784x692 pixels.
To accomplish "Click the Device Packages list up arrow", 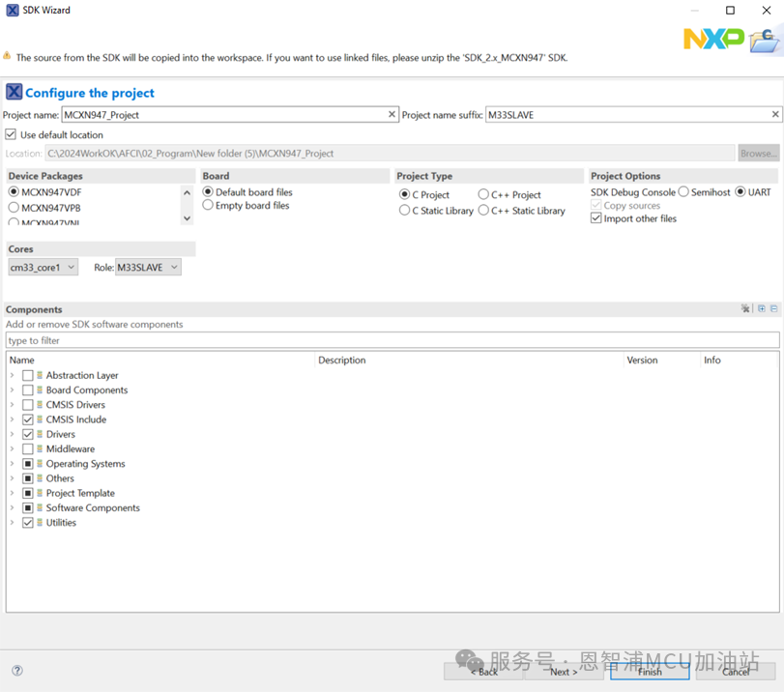I will pos(187,192).
